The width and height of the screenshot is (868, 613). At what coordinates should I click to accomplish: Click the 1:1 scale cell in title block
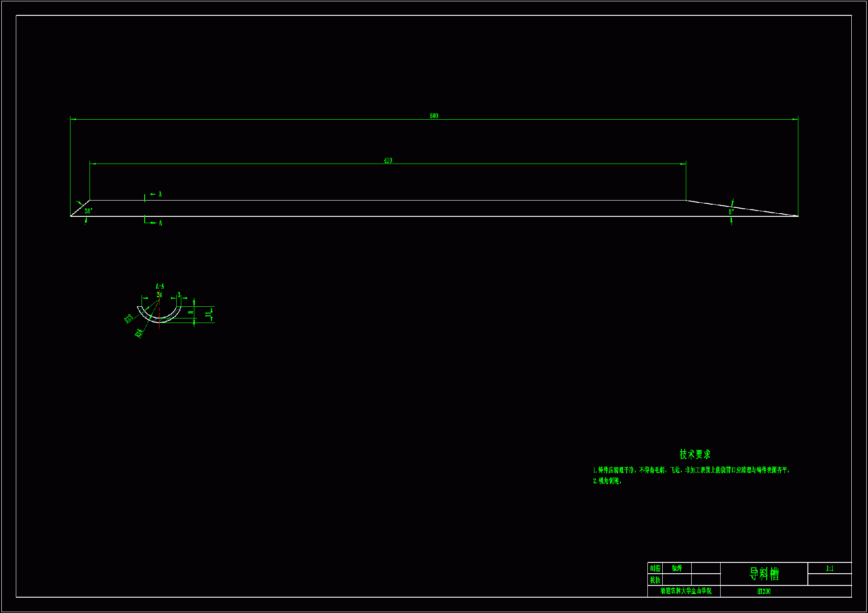point(830,569)
